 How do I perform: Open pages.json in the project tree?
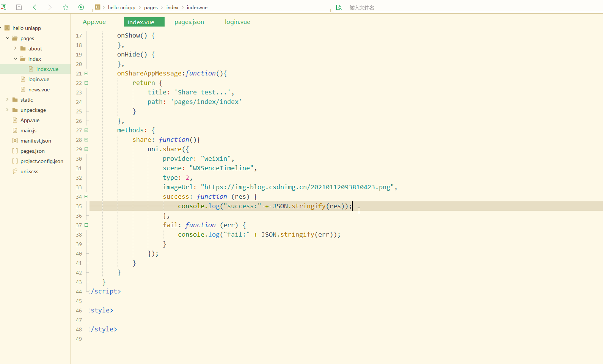click(x=33, y=151)
